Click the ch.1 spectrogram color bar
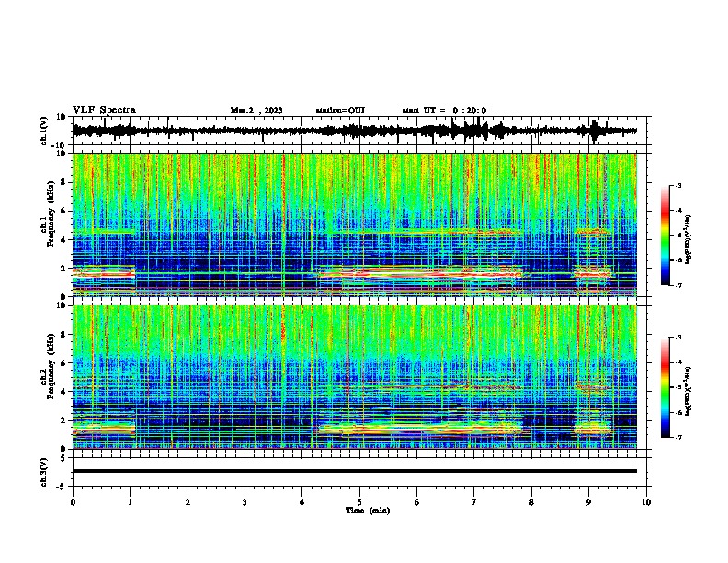The width and height of the screenshot is (728, 563). pos(665,236)
